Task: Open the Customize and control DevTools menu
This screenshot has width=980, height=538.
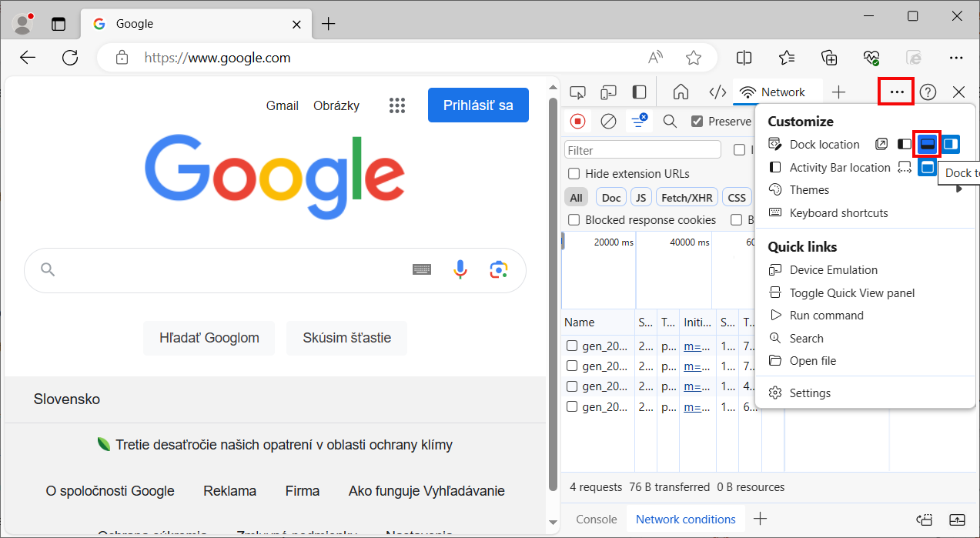Action: [897, 92]
